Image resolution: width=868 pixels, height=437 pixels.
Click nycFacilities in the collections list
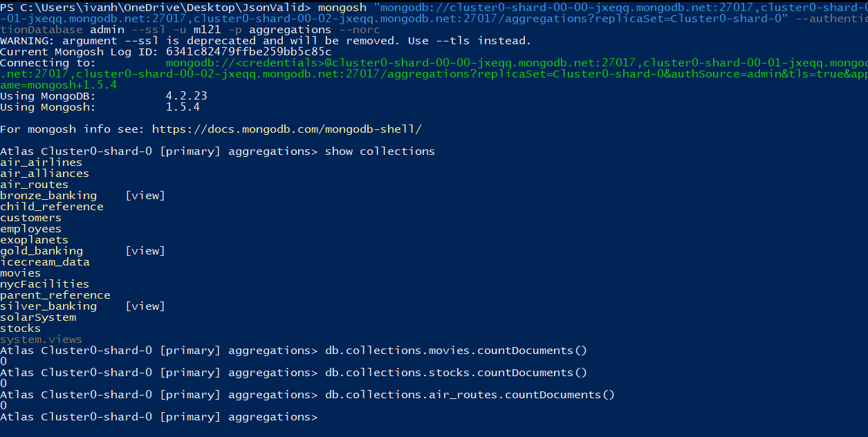click(44, 284)
